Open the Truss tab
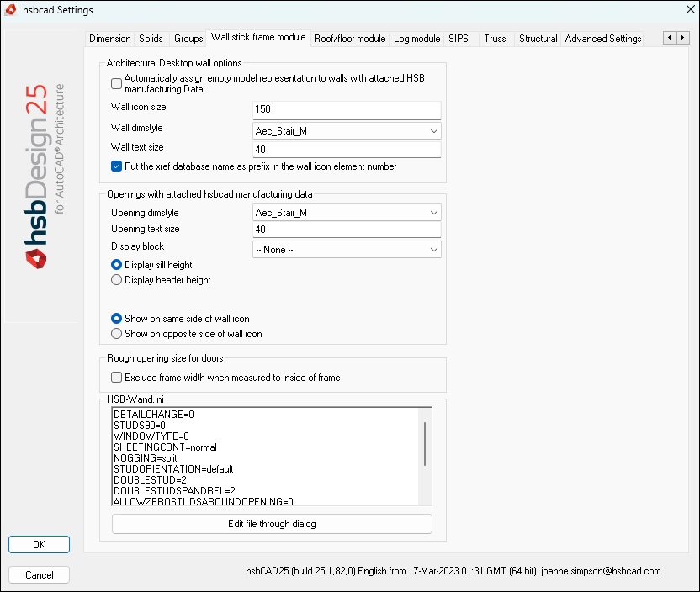The width and height of the screenshot is (700, 592). click(x=495, y=39)
